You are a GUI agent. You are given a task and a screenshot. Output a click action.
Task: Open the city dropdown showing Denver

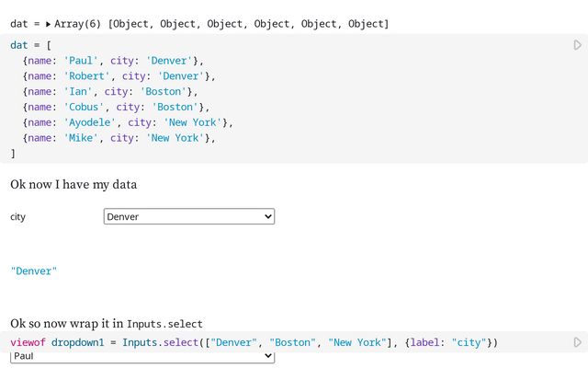click(x=188, y=216)
